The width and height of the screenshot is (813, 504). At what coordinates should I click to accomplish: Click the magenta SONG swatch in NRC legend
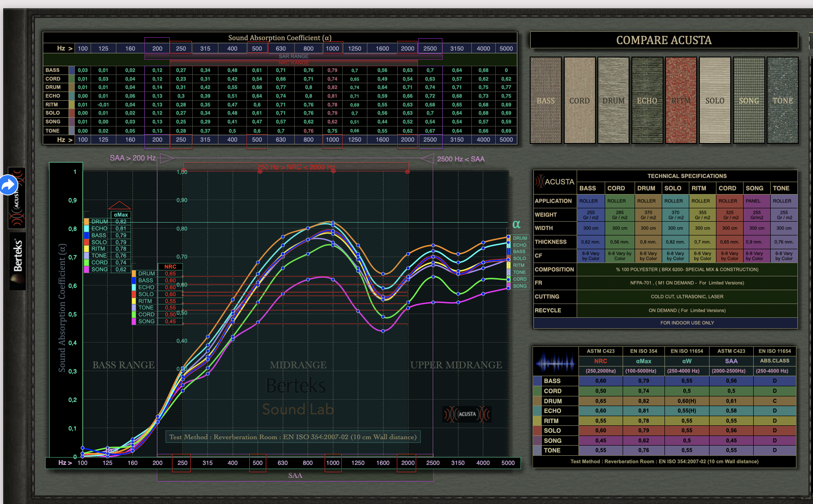[134, 321]
